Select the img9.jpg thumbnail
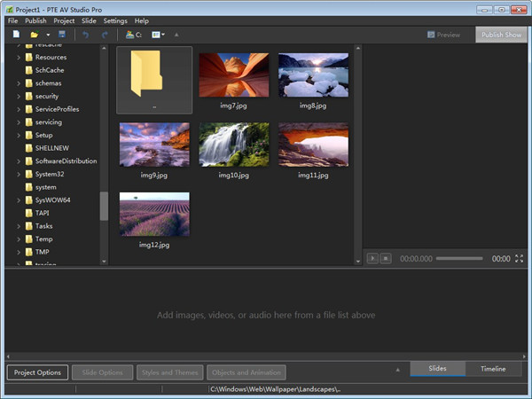Image resolution: width=532 pixels, height=399 pixels. click(154, 145)
